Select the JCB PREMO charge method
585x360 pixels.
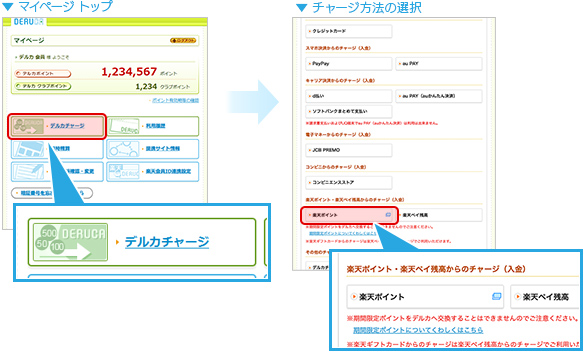(x=348, y=150)
